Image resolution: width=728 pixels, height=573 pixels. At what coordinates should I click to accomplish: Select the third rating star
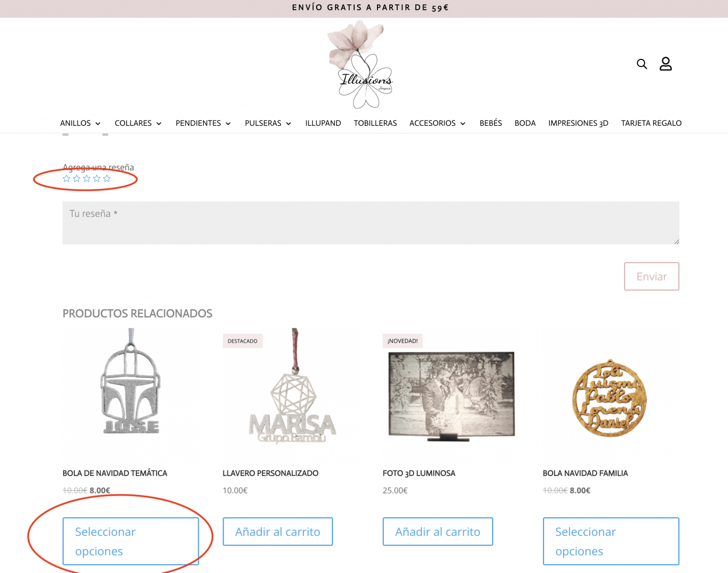(87, 179)
